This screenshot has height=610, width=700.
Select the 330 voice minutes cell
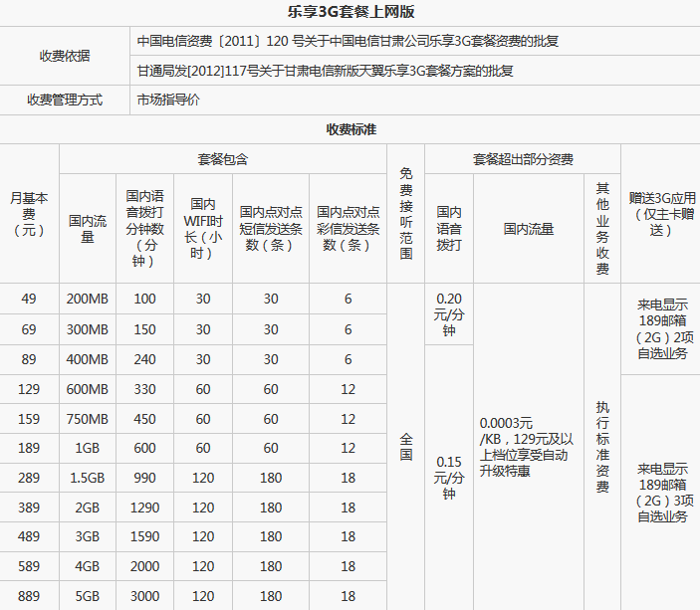click(x=144, y=389)
